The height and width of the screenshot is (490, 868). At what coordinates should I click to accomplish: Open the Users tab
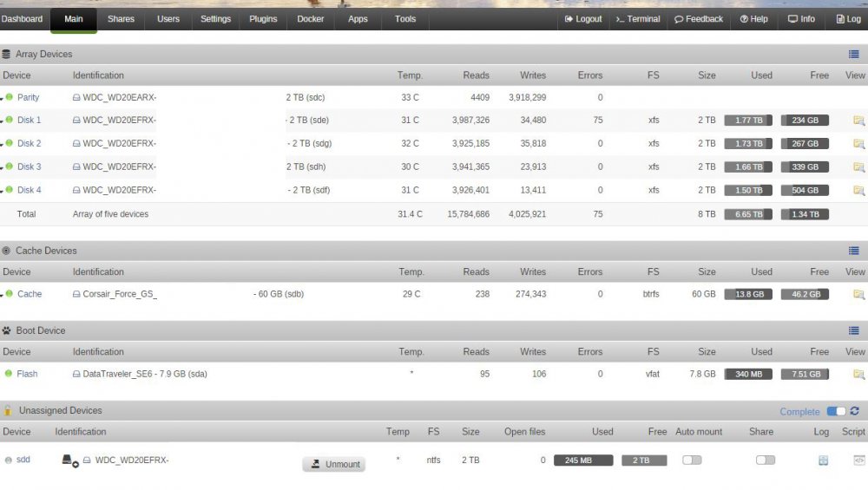pyautogui.click(x=168, y=19)
